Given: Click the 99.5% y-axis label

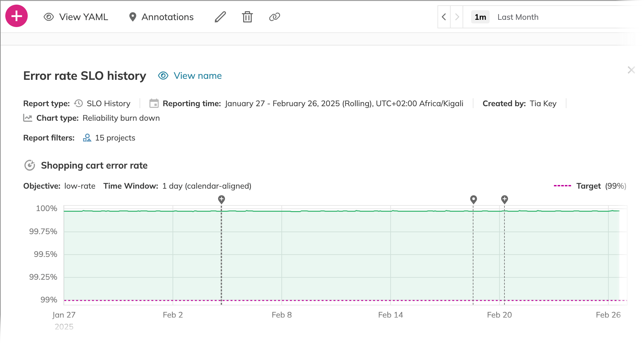Looking at the screenshot, I should click(46, 254).
